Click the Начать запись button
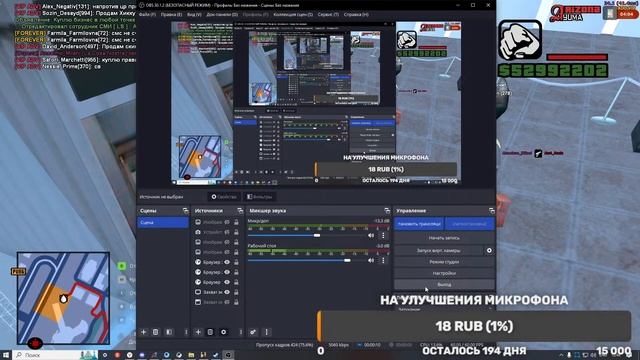Viewport: 640px width, 360px height. point(444,238)
